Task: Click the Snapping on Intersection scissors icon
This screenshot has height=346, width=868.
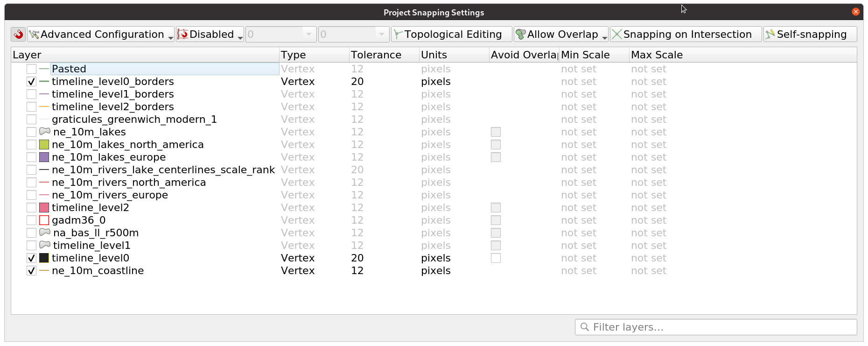Action: [617, 34]
